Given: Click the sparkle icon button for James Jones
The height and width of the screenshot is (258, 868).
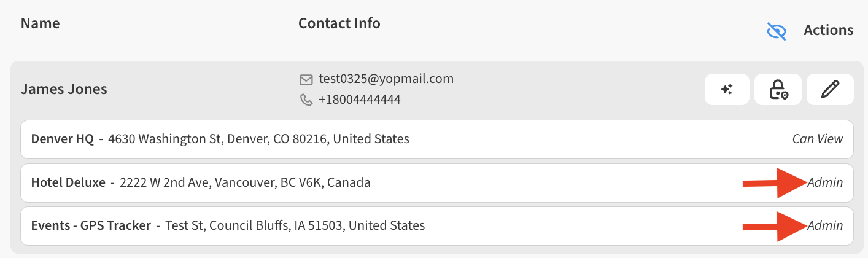Looking at the screenshot, I should (727, 90).
